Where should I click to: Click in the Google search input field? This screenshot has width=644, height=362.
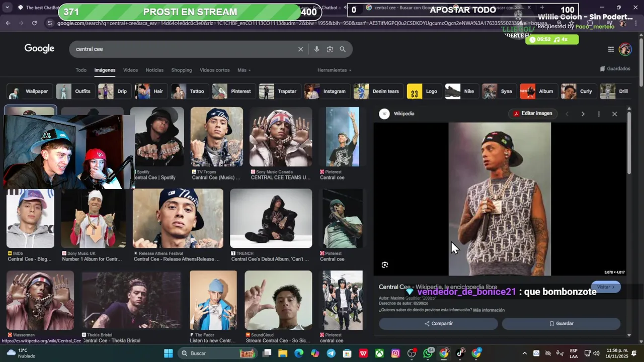[x=184, y=49]
